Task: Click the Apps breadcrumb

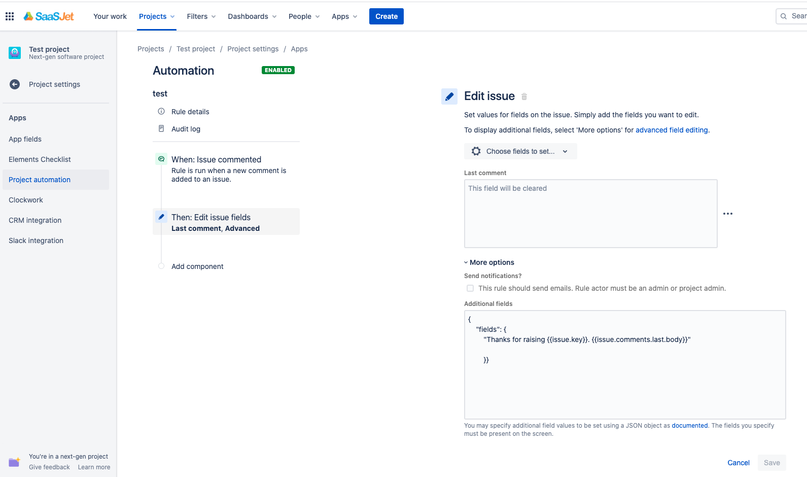Action: [299, 49]
